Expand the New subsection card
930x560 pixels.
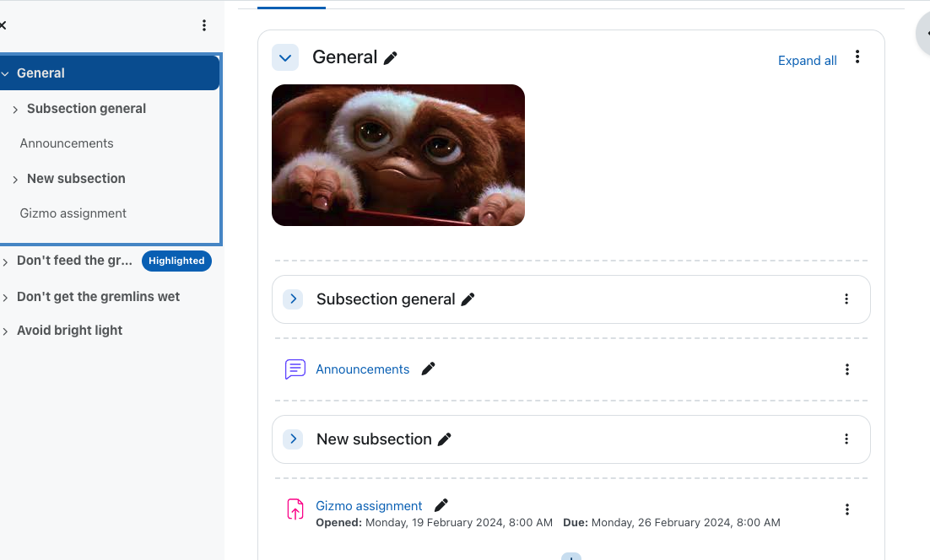pyautogui.click(x=293, y=439)
